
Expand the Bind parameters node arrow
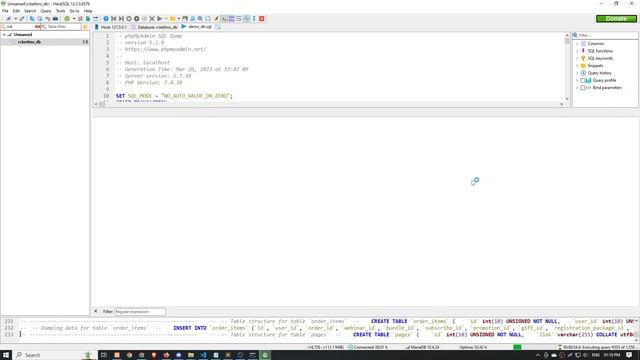click(577, 88)
